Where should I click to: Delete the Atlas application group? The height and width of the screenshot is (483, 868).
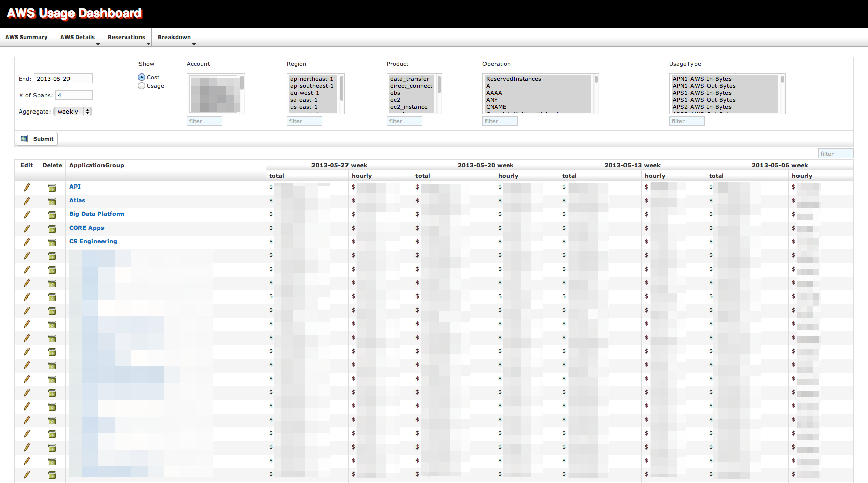click(x=52, y=201)
